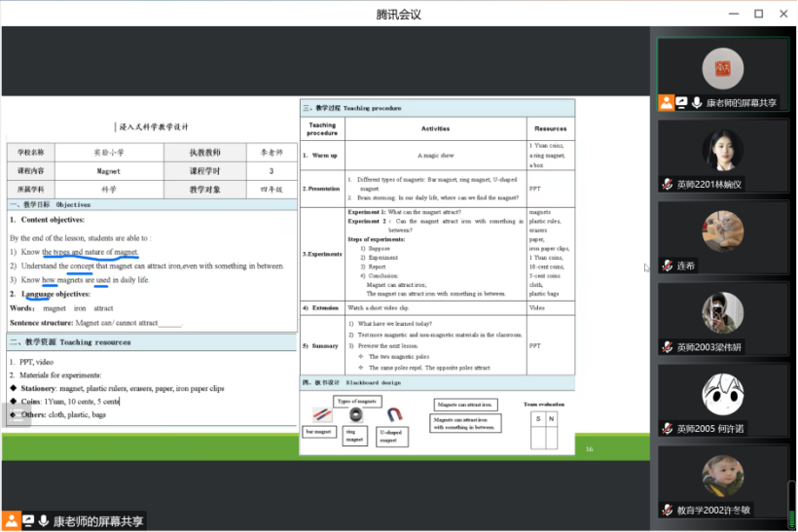Viewport: 798px width, 532px height.
Task: Click the microphone icon in the shared-screen caption bar
Action: 43,521
